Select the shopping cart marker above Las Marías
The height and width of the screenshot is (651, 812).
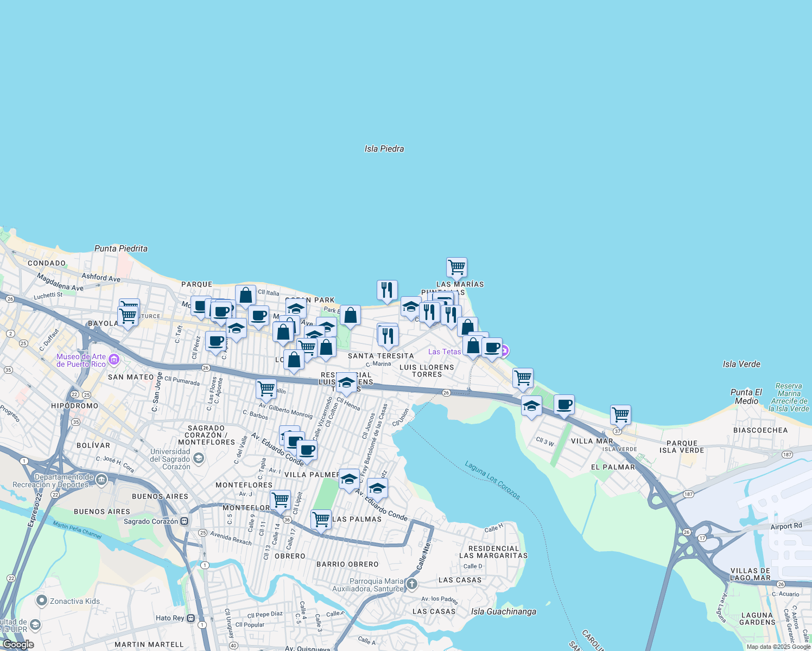tap(456, 267)
